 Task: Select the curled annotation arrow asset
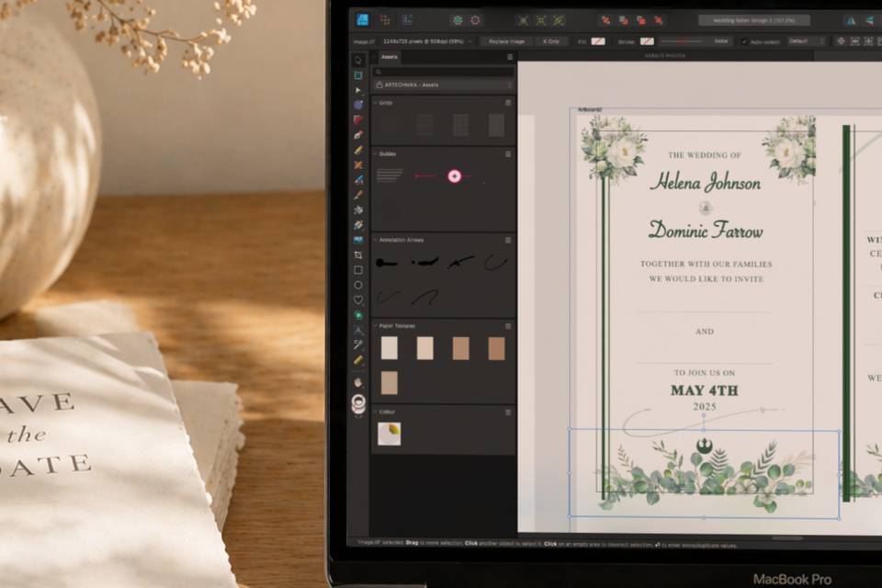(x=495, y=263)
